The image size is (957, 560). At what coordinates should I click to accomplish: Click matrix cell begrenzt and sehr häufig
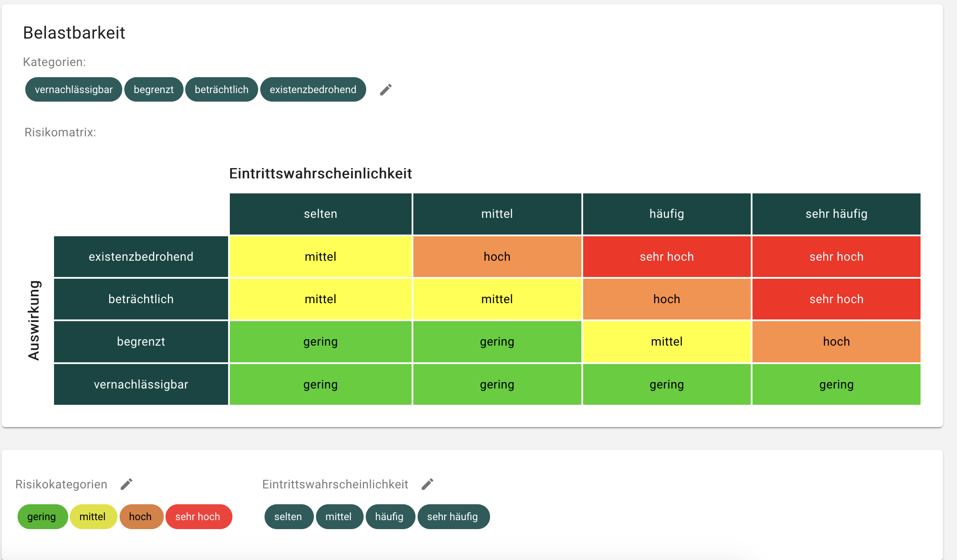836,342
